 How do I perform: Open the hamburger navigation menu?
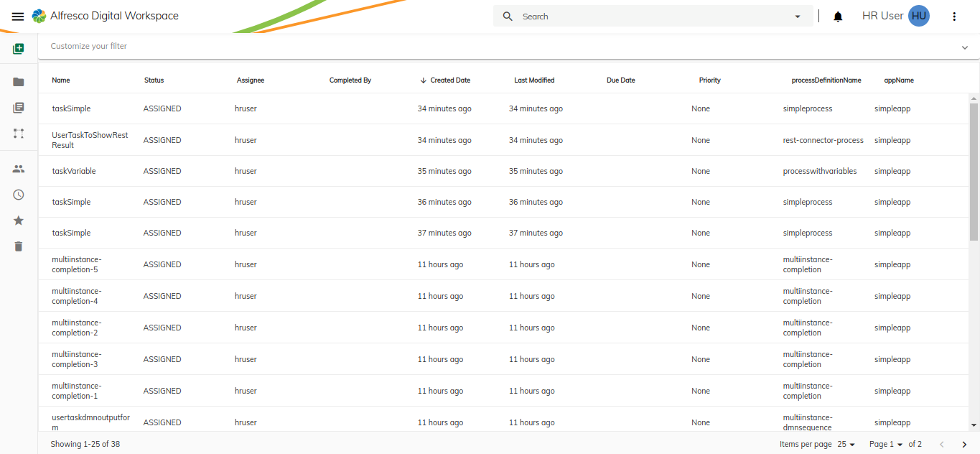pos(18,17)
